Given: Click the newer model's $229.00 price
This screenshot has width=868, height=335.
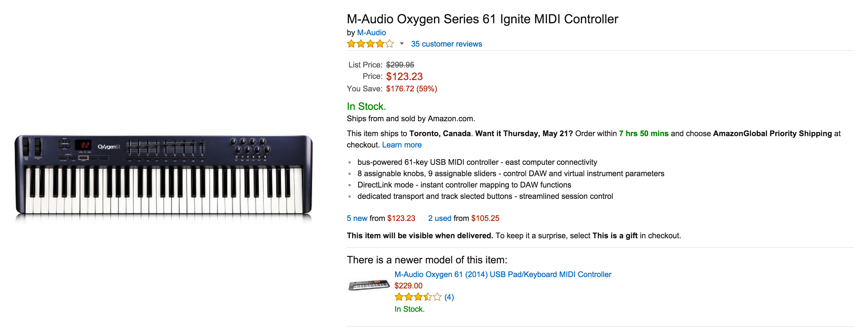Looking at the screenshot, I should 408,286.
